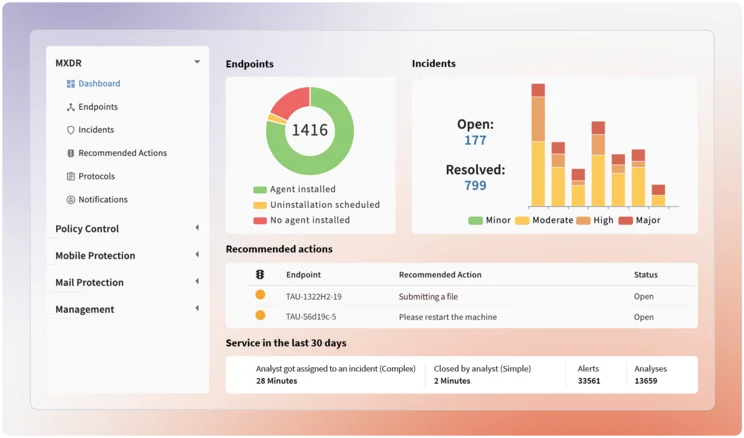Expand the Mobile Protection section arrow

pyautogui.click(x=197, y=255)
